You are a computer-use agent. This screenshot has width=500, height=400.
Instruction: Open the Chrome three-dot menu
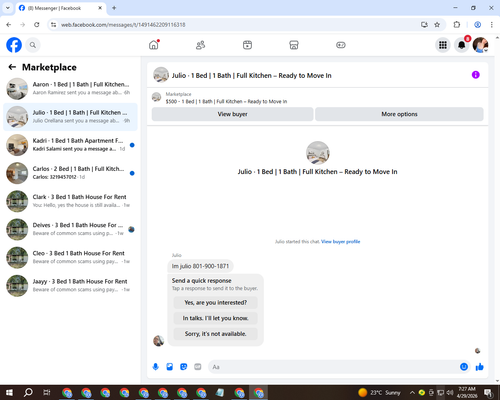pos(492,25)
